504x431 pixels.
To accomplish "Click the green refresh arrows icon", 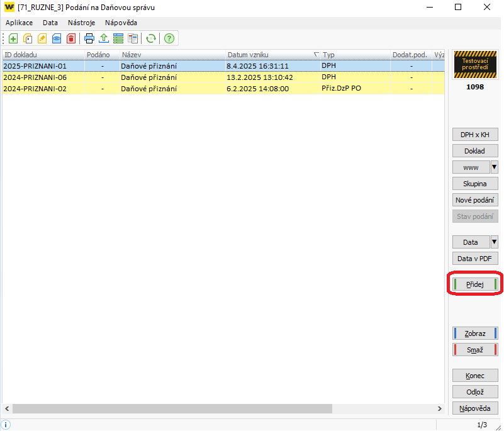I will pyautogui.click(x=151, y=39).
